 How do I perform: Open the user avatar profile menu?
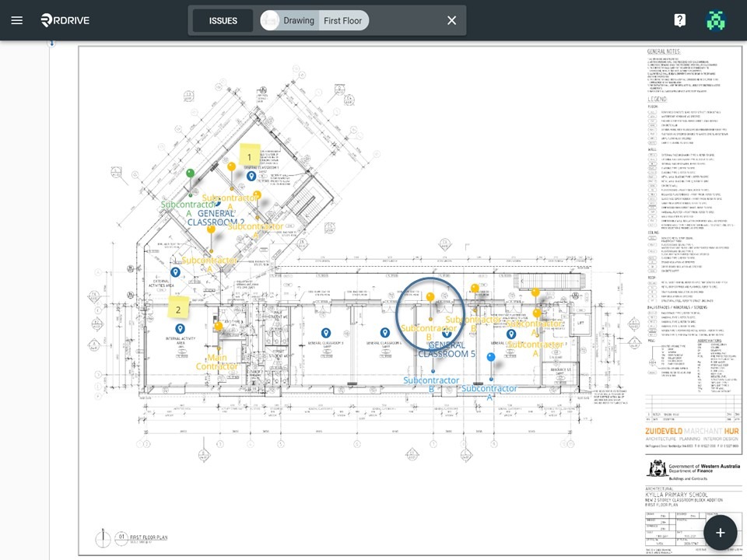(716, 20)
